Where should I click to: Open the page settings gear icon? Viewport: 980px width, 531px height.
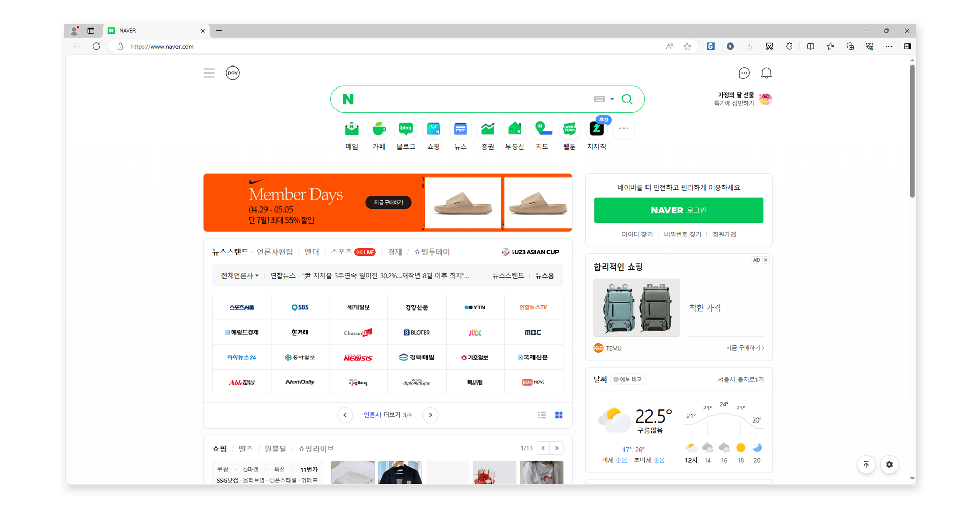pyautogui.click(x=889, y=464)
